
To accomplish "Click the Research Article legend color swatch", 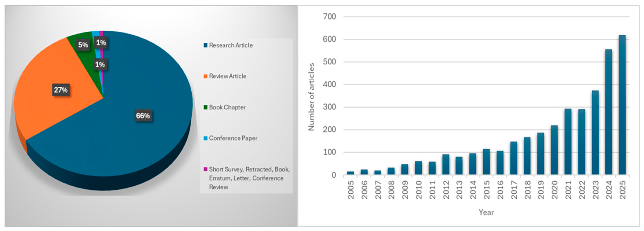I will click(x=206, y=45).
